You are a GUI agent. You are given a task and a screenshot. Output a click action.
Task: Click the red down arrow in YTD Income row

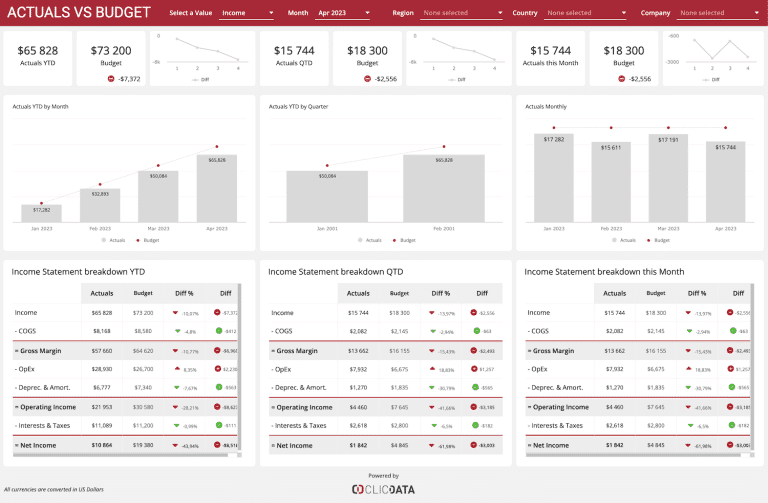pos(176,313)
